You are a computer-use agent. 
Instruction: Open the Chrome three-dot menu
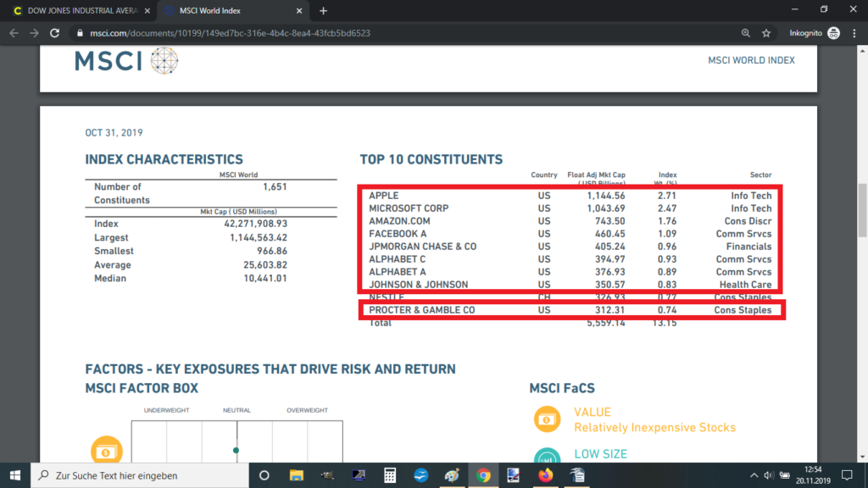click(x=854, y=33)
